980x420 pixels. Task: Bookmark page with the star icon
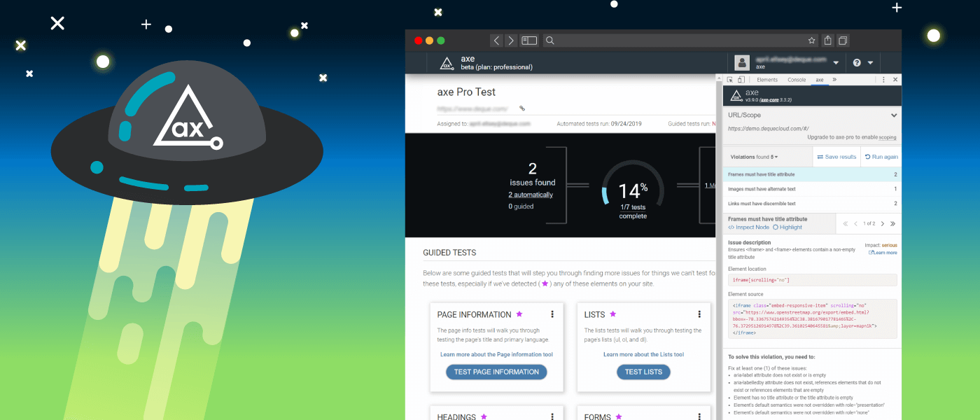pos(811,41)
